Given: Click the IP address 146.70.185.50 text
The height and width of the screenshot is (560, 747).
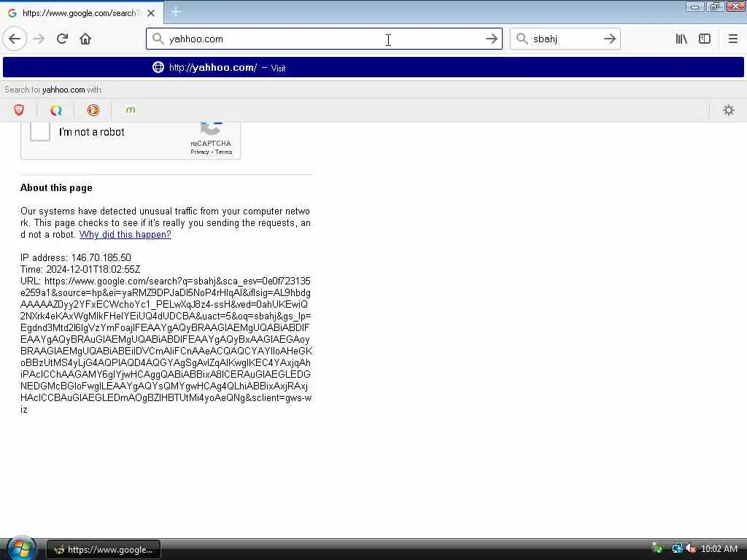Looking at the screenshot, I should coord(76,257).
